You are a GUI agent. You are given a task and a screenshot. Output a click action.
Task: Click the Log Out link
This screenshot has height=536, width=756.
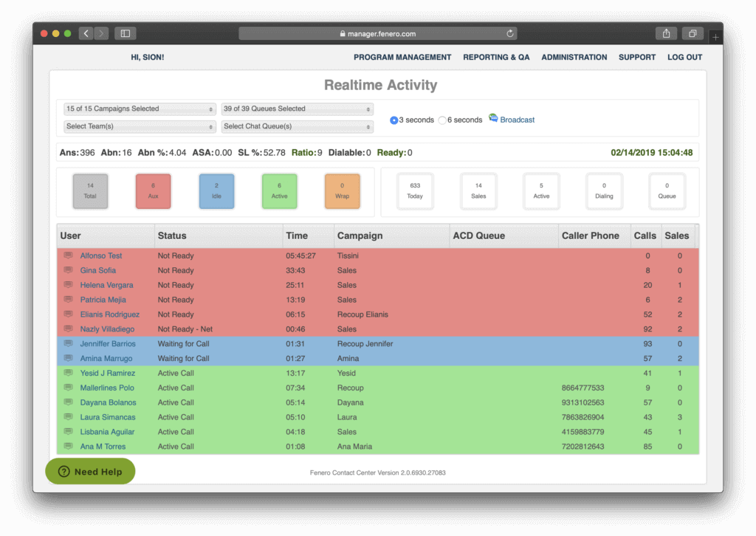point(684,57)
